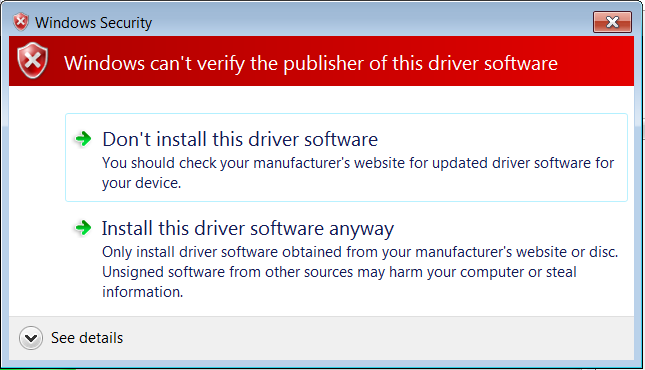Choose Install this driver software anyway
This screenshot has width=645, height=370.
[x=248, y=229]
